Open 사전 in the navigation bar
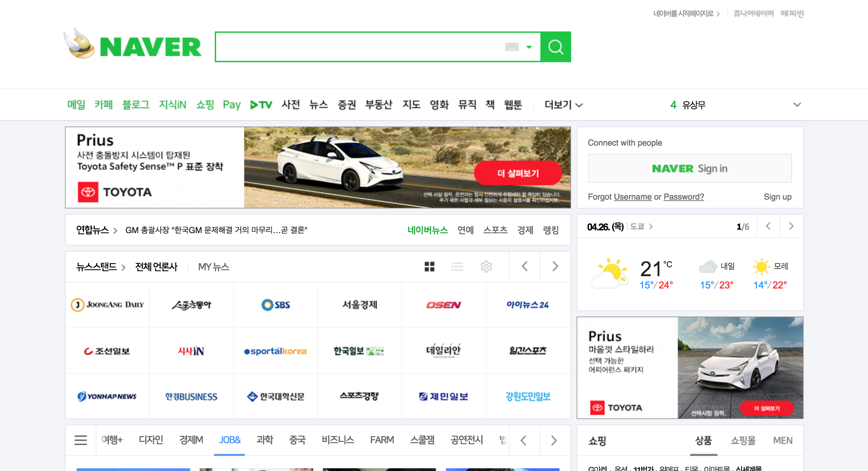Image resolution: width=868 pixels, height=471 pixels. (x=291, y=105)
